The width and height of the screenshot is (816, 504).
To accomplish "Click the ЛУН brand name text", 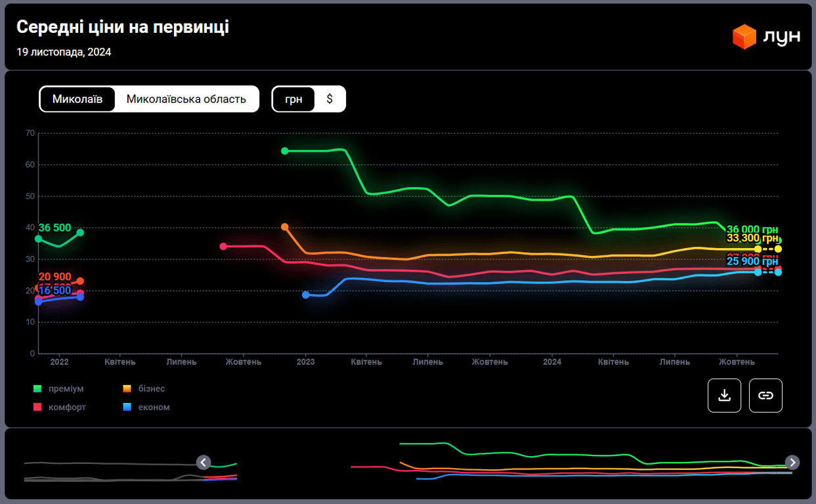I will (x=781, y=37).
